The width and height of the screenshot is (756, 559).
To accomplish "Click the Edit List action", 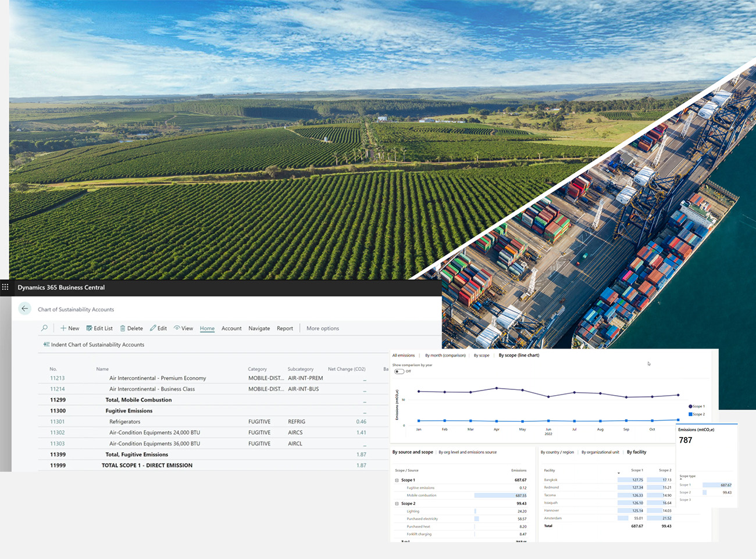I will (99, 328).
